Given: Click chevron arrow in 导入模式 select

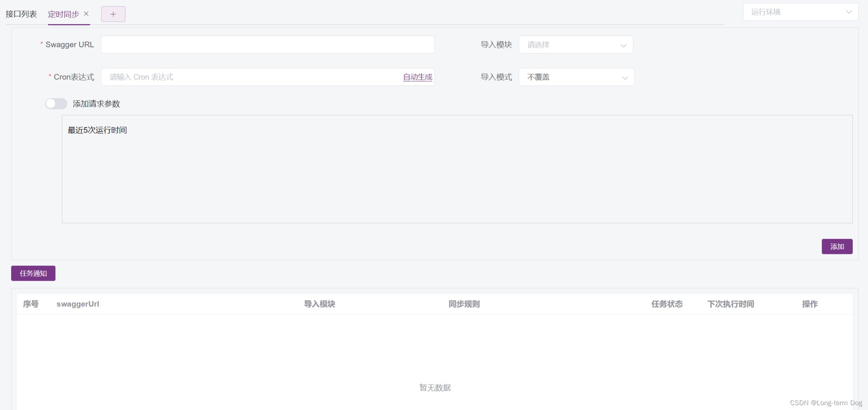Looking at the screenshot, I should 625,78.
